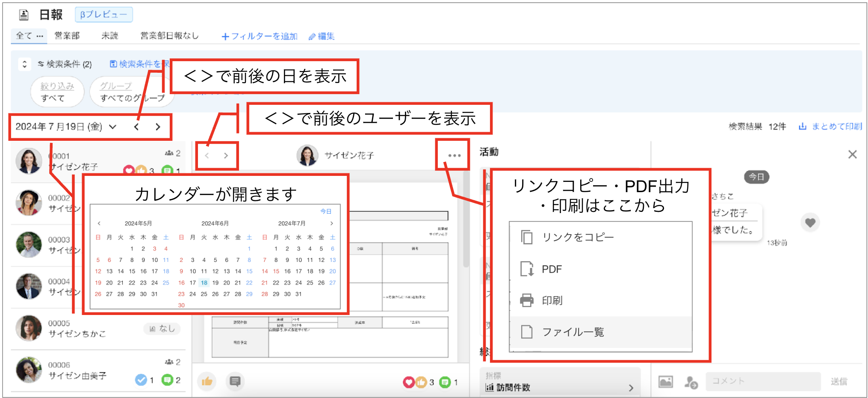Go to previous day with left arrow
The image size is (868, 398).
136,127
